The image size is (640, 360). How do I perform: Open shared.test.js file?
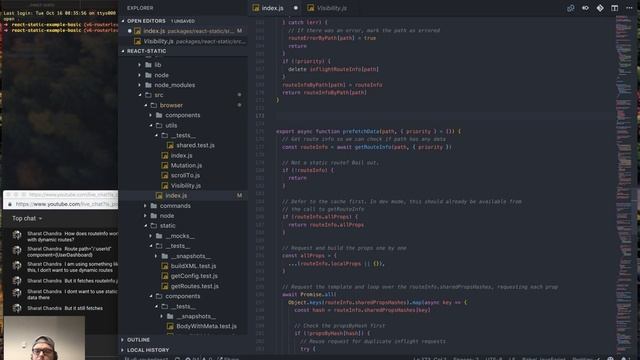(184, 145)
